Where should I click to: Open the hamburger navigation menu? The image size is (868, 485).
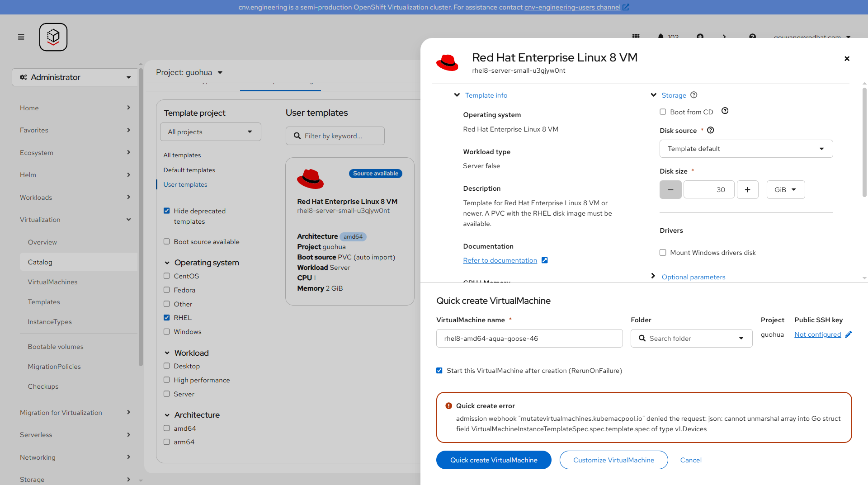coord(21,37)
